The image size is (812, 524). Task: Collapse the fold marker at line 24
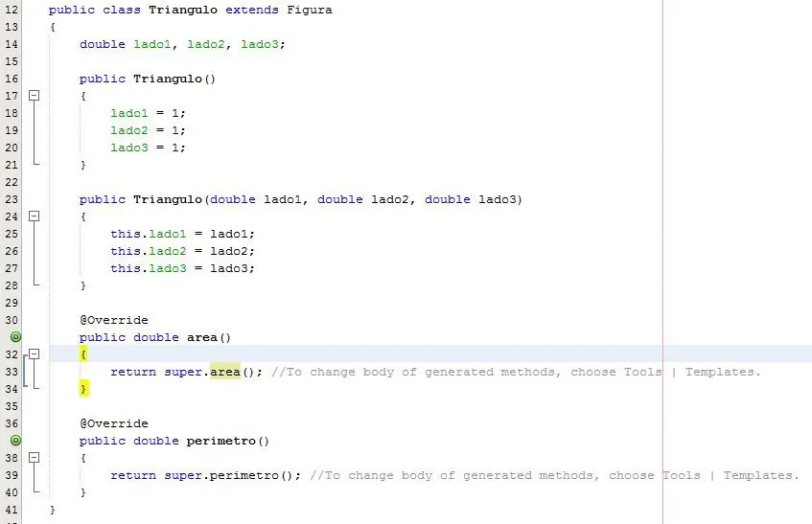[34, 216]
